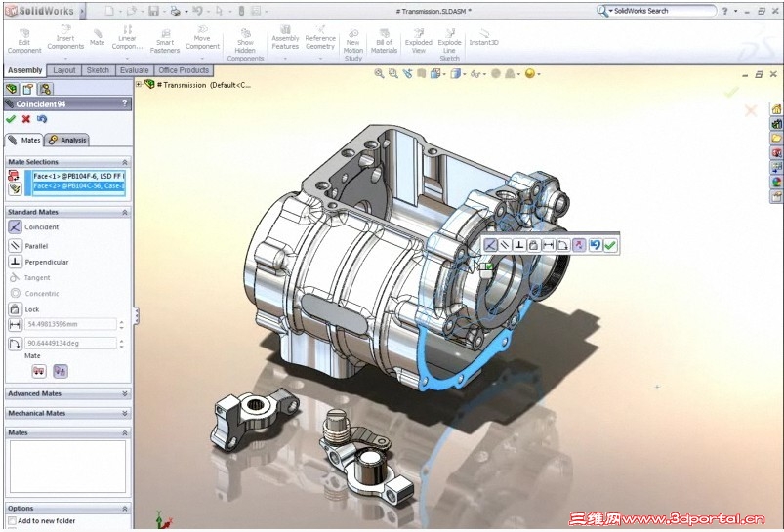The image size is (784, 532).
Task: Confirm the mate with green checkmark in panel
Action: pyautogui.click(x=11, y=119)
